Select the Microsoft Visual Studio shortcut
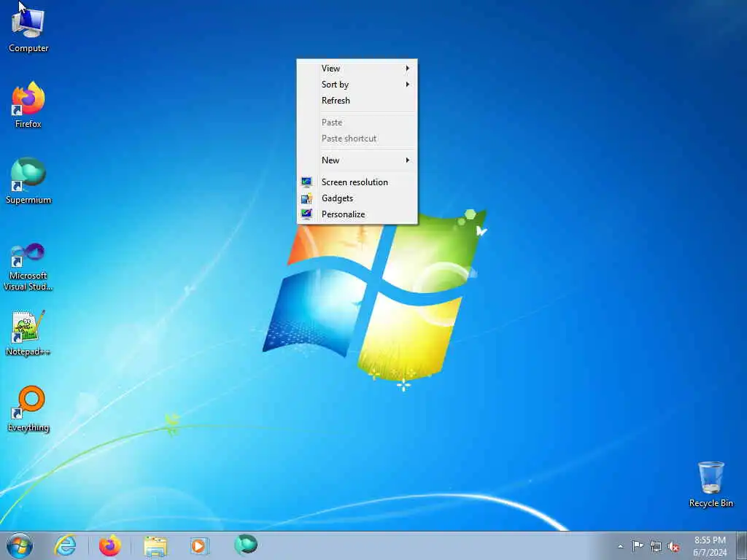This screenshot has width=747, height=560. [x=28, y=267]
